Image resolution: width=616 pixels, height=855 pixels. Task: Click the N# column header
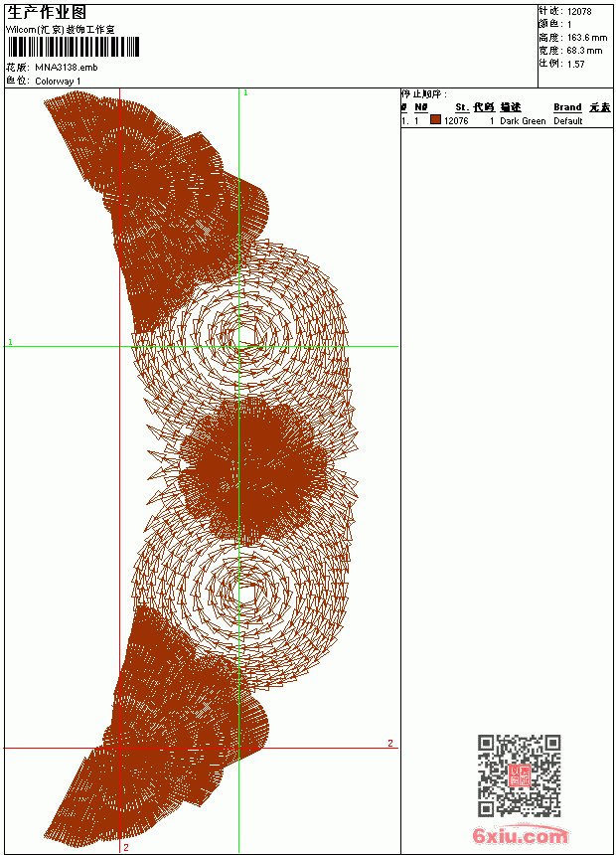[421, 107]
